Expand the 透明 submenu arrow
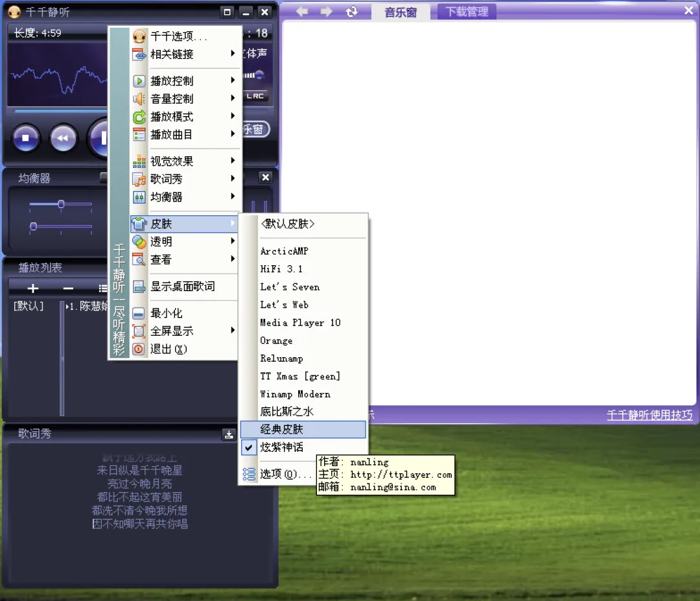Viewport: 700px width, 601px height. (x=233, y=241)
